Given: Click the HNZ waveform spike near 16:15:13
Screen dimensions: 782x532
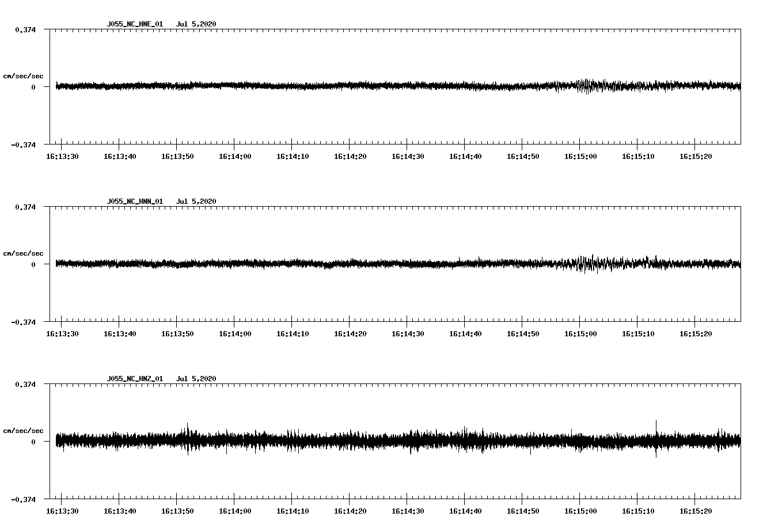Looking at the screenshot, I should (656, 439).
